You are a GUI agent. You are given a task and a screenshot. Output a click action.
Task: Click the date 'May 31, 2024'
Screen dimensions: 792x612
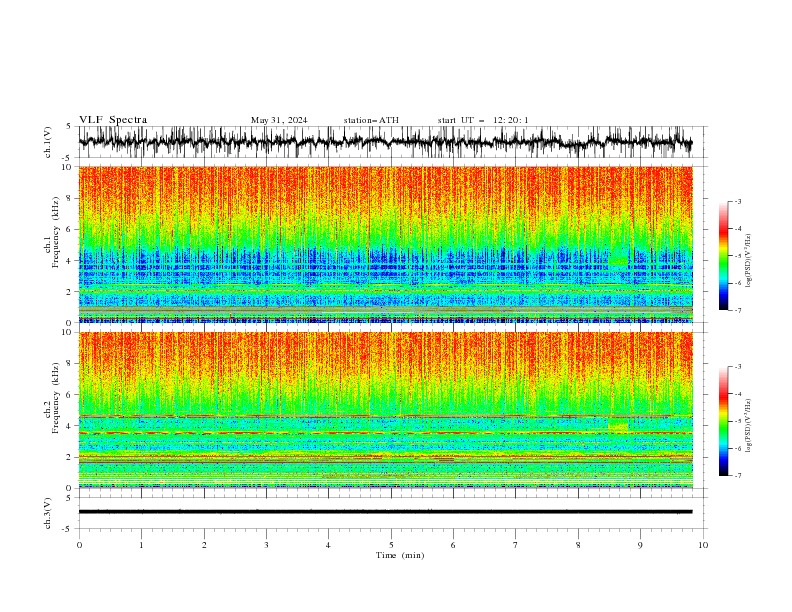pyautogui.click(x=279, y=120)
